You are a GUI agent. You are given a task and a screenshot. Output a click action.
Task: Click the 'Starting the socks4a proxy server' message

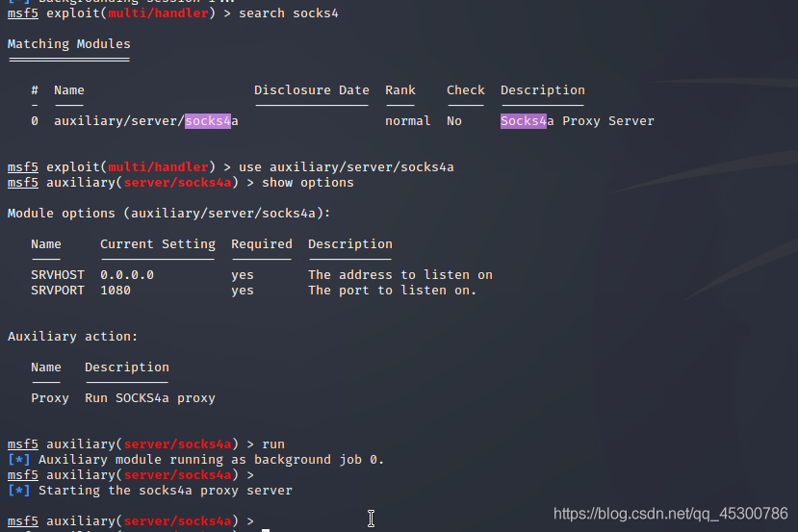pyautogui.click(x=165, y=491)
